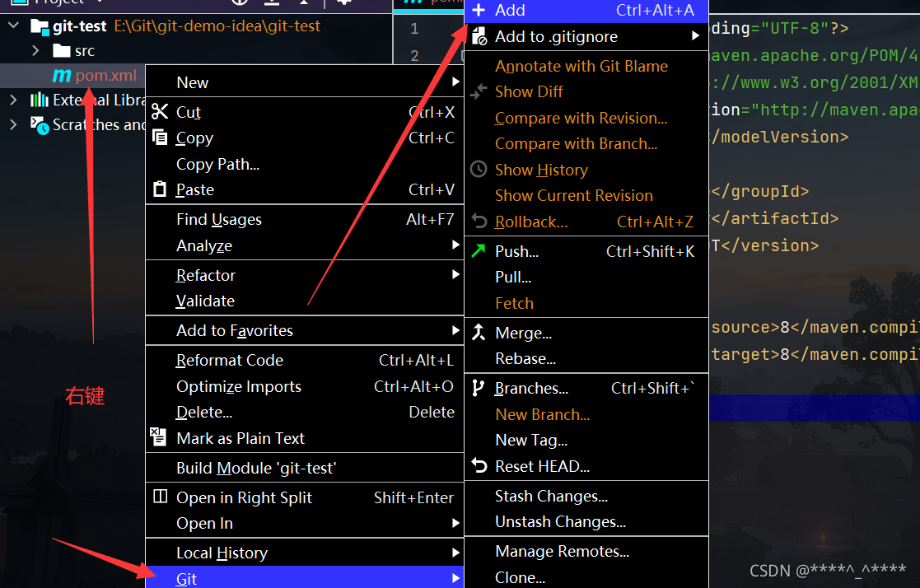
Task: Click the Paste clipboard icon
Action: pos(160,189)
